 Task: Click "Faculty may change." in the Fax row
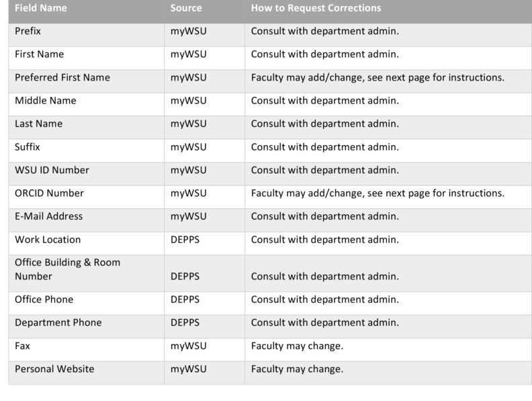point(297,346)
